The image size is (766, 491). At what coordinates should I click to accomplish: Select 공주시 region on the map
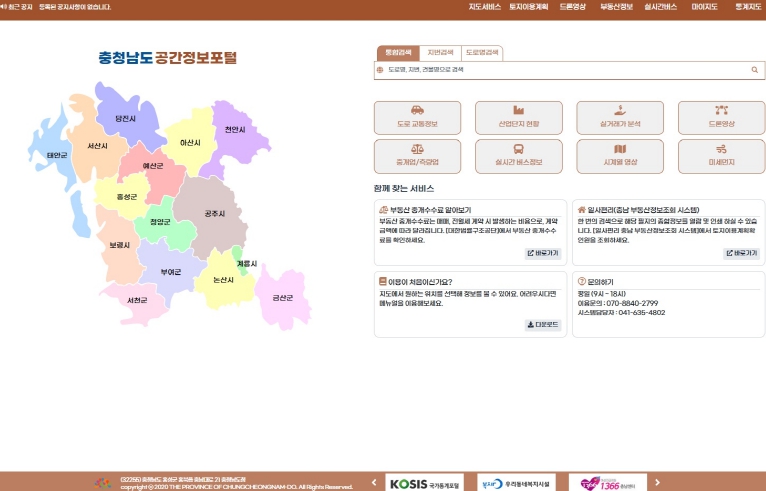[214, 214]
